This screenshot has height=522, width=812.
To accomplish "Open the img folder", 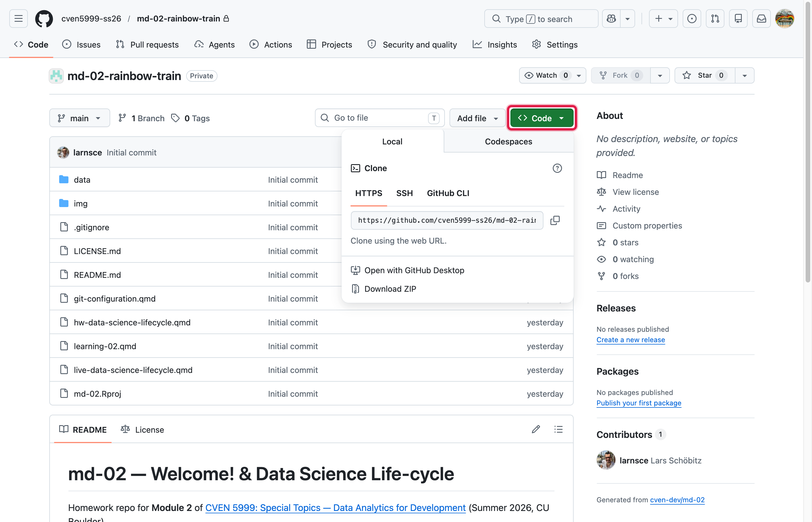I will (x=81, y=203).
